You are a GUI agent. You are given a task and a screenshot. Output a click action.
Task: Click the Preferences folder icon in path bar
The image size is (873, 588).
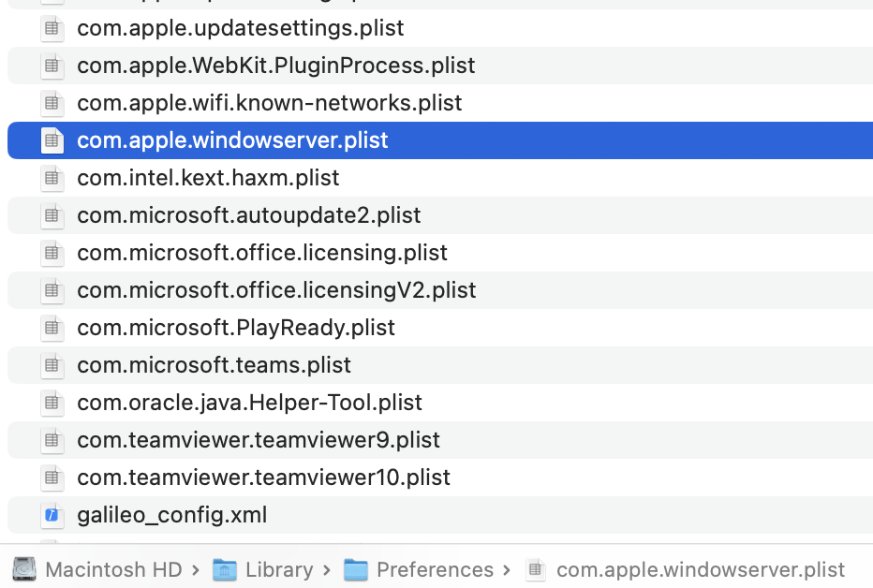(x=356, y=569)
